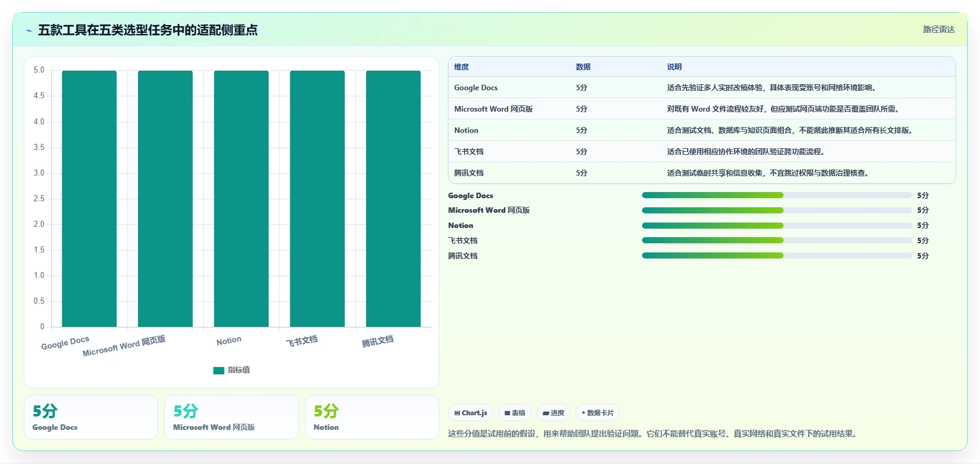The height and width of the screenshot is (464, 980).
Task: Click the 飞书文档 x-axis label
Action: tap(301, 341)
